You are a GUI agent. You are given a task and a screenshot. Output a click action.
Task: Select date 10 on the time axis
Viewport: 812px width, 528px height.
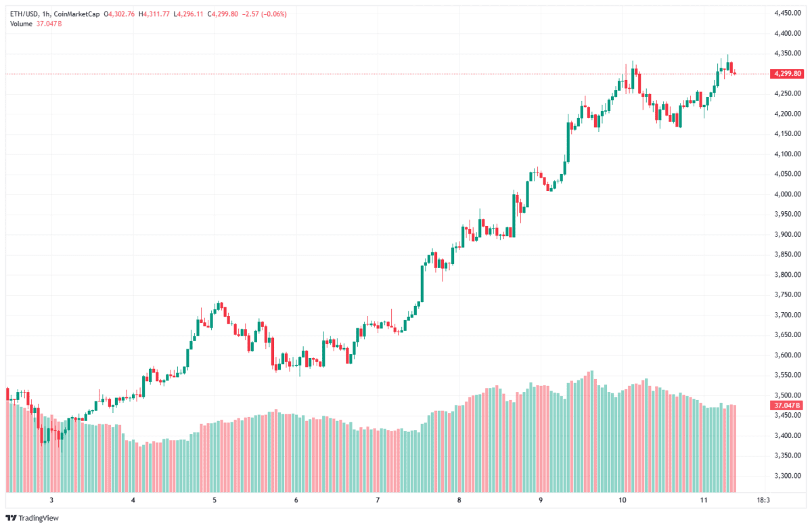pyautogui.click(x=623, y=500)
